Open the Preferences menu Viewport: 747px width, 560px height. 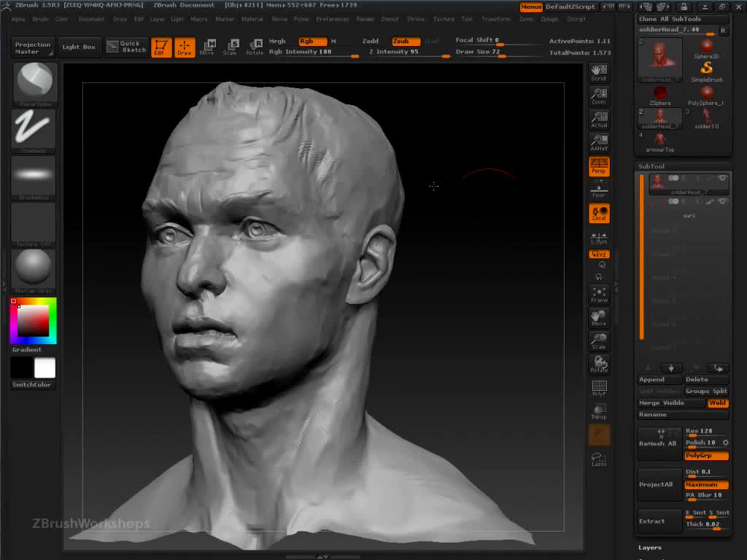[x=332, y=19]
